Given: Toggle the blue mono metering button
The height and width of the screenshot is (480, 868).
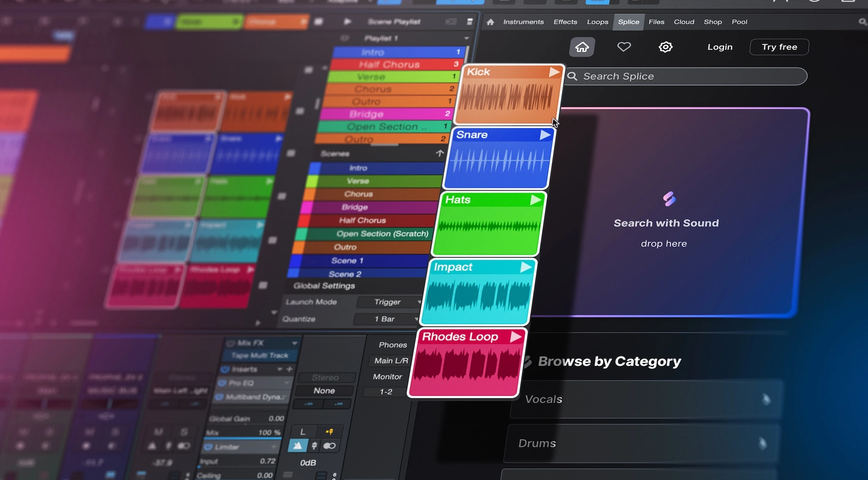Looking at the screenshot, I should click(297, 446).
